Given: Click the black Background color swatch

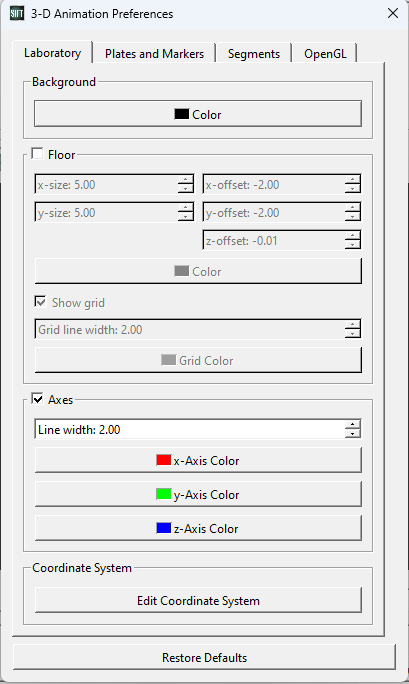Looking at the screenshot, I should coord(181,114).
